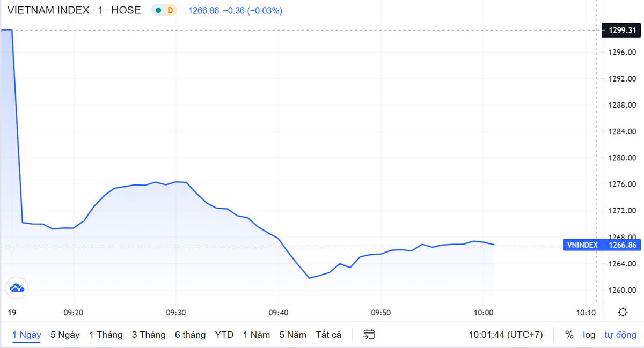Screen dimensions: 644x348
Task: Select Tất cả date range
Action: click(x=328, y=335)
